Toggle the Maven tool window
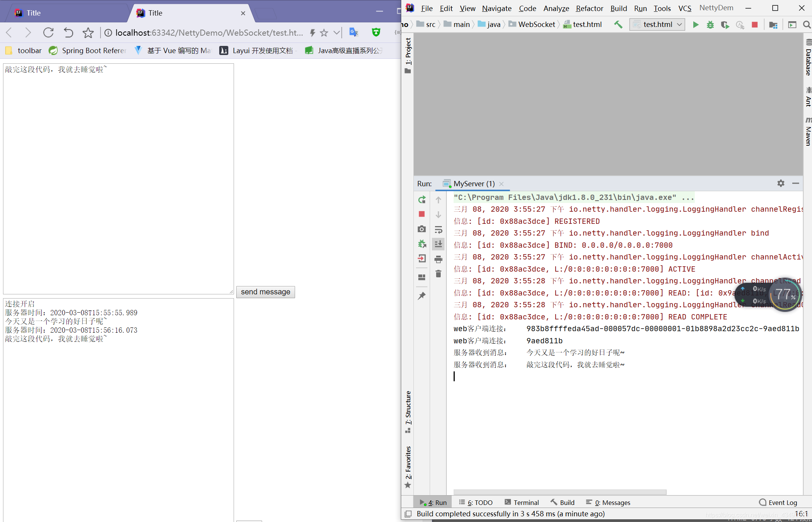Viewport: 812px width, 522px height. [808, 131]
